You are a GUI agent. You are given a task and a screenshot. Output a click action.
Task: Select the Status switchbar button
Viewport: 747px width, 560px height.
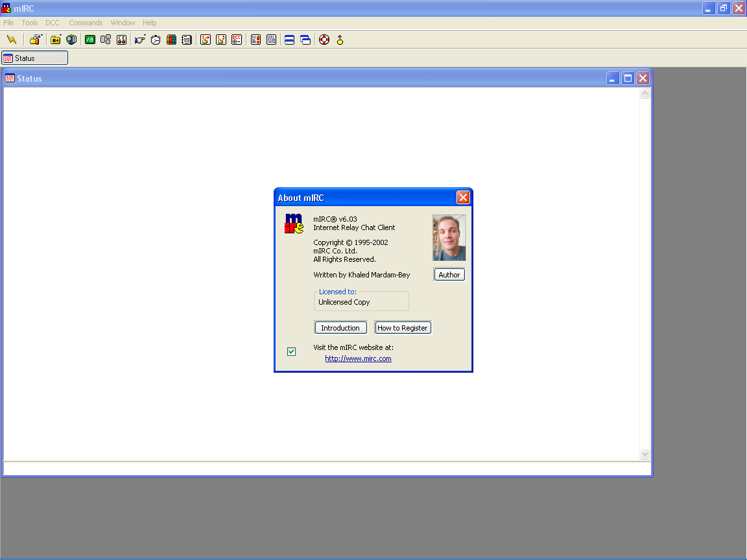coord(35,58)
